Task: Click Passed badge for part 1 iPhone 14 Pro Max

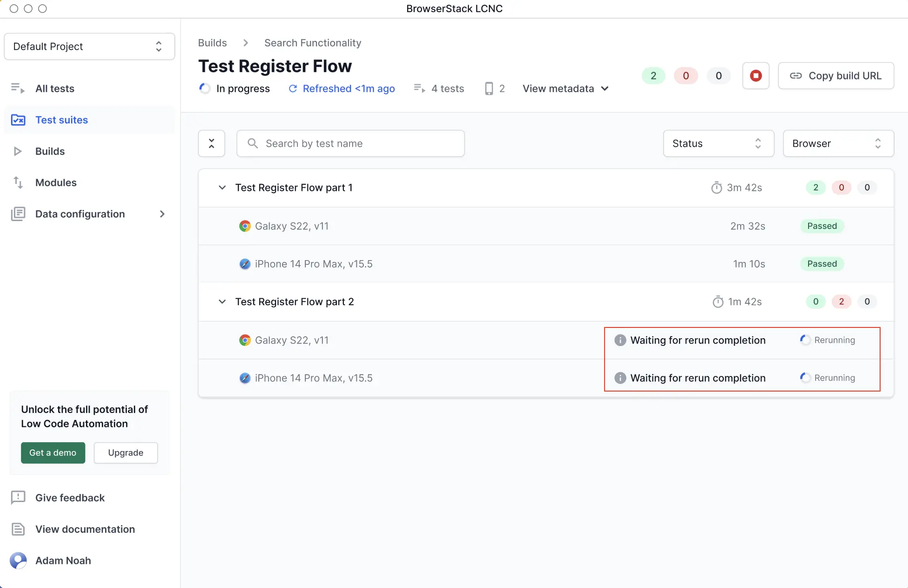Action: point(822,264)
